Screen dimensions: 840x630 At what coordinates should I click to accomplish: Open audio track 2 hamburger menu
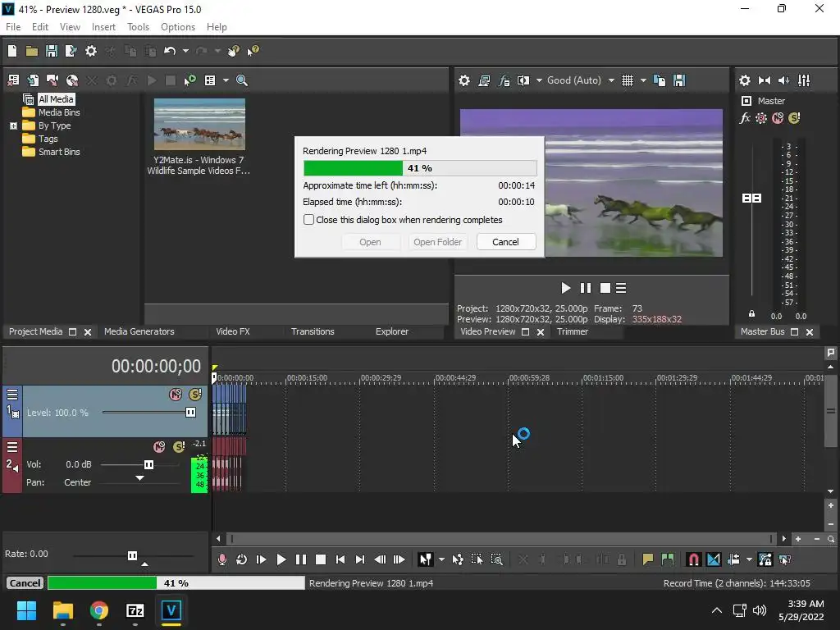click(x=12, y=447)
